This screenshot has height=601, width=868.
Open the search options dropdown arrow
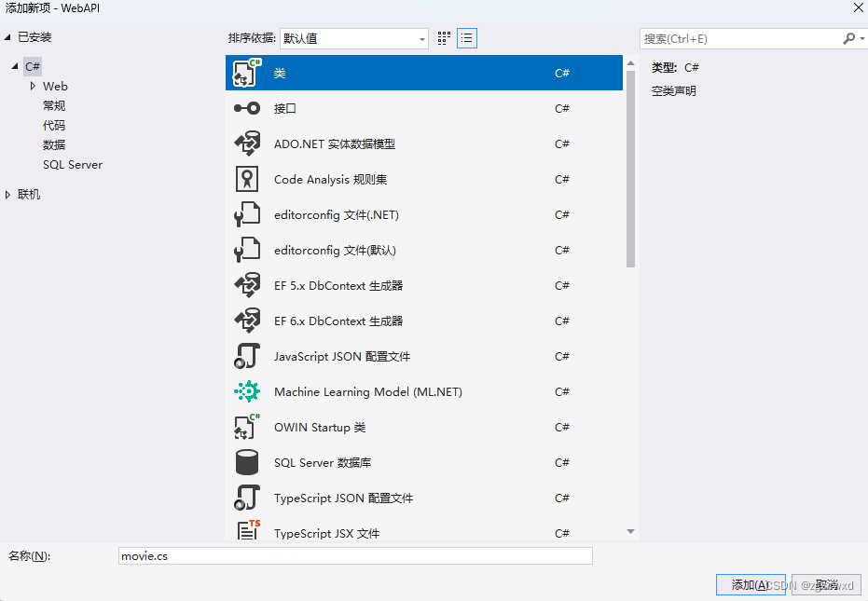(861, 39)
